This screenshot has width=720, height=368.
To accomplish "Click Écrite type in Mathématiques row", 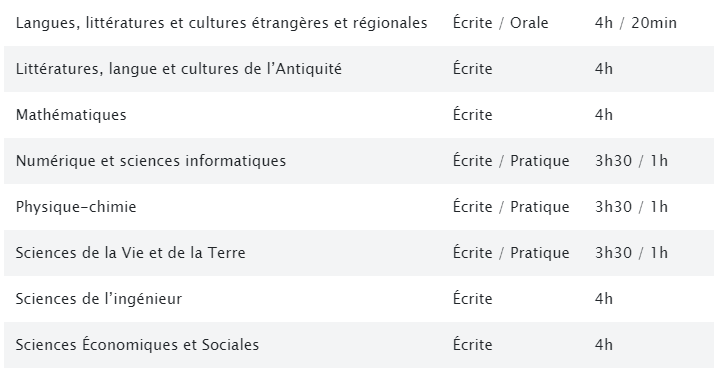I will click(472, 114).
